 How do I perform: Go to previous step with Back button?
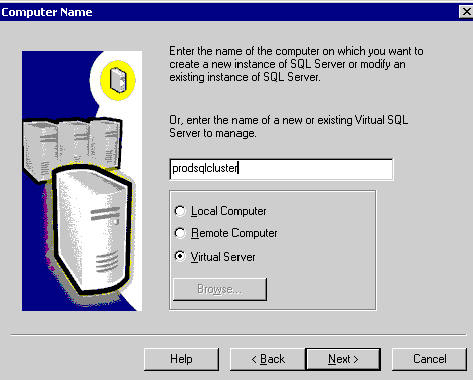(x=268, y=359)
